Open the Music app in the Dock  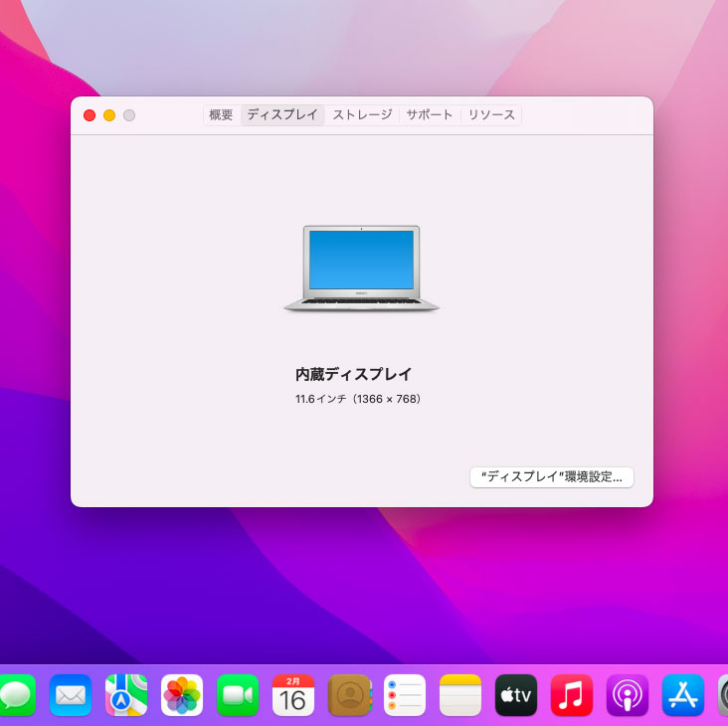pos(572,695)
